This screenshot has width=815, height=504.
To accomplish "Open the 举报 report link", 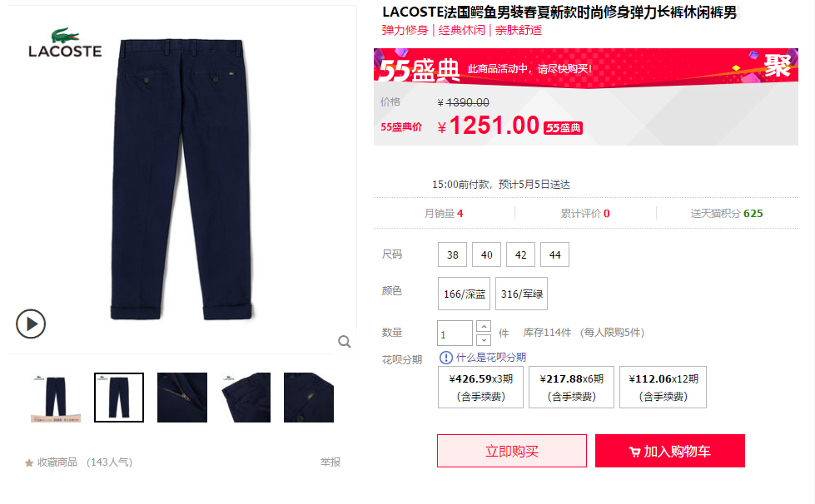I will [x=330, y=462].
